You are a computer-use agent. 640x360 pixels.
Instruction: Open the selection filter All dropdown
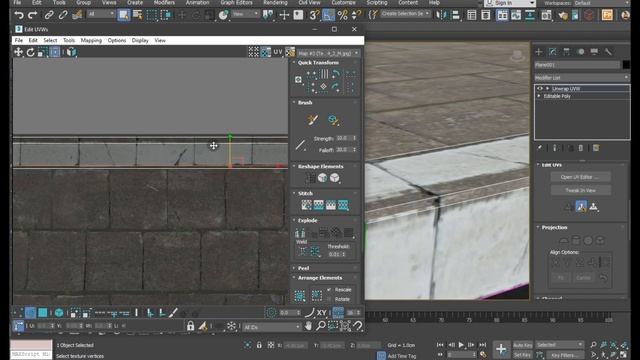(100, 14)
